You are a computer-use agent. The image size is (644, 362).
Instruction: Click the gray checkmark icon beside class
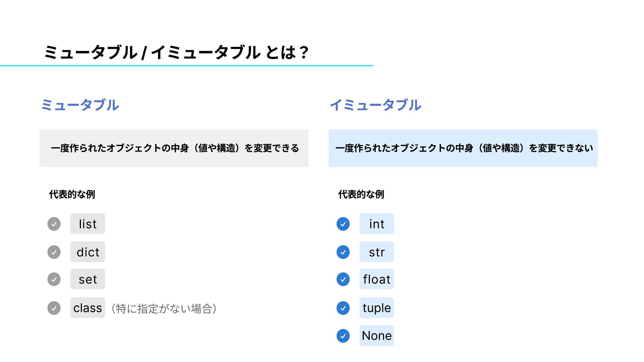coord(54,308)
